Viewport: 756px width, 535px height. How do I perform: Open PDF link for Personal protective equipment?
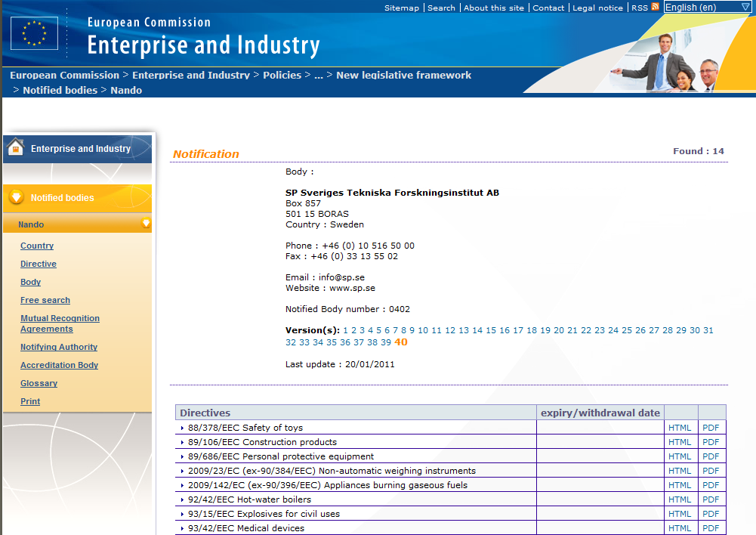coord(711,457)
